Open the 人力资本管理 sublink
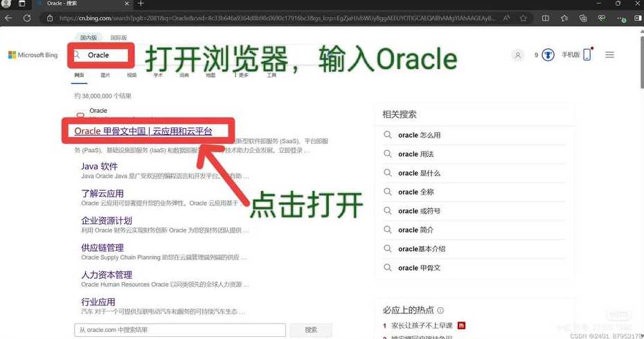Screen dimensions: 644x339 click(107, 275)
